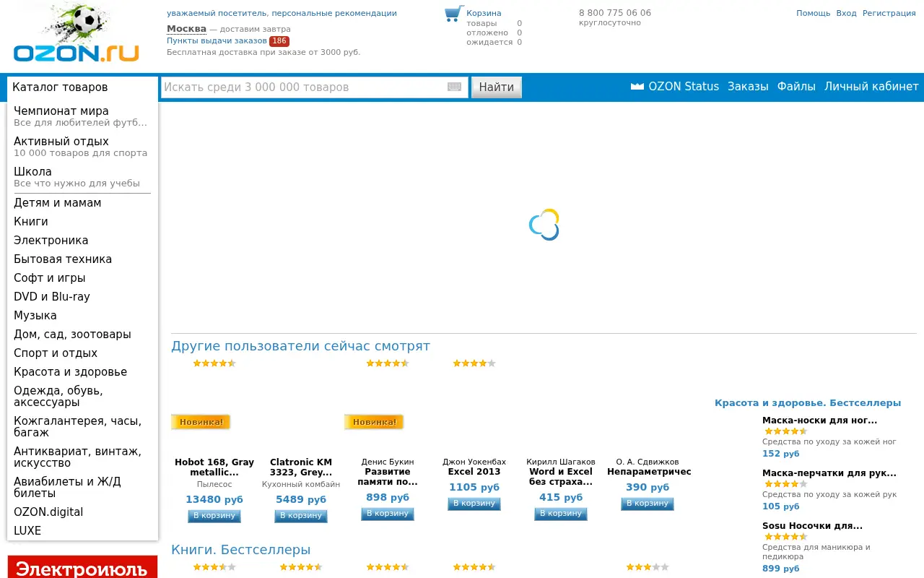The image size is (924, 578).
Task: Open the LUXE category
Action: pos(27,531)
